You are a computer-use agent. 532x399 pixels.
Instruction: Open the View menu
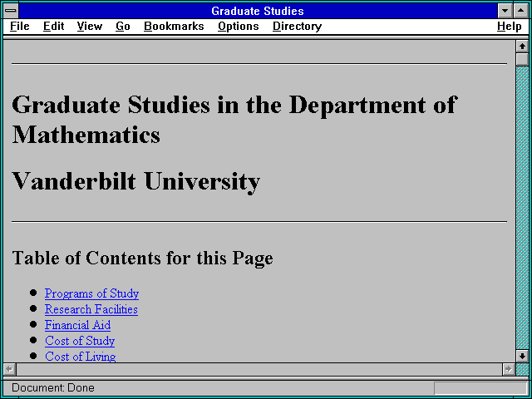[x=89, y=27]
